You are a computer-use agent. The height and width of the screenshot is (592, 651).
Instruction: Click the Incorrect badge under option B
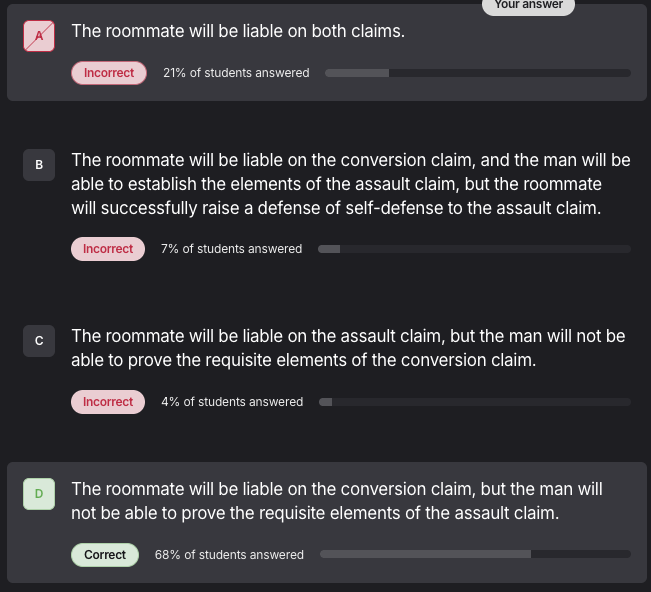108,249
